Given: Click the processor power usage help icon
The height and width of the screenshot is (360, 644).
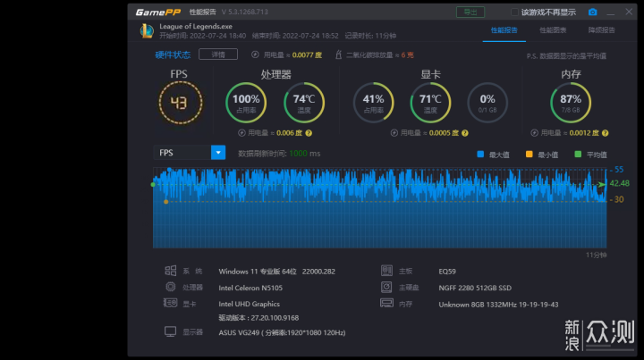Looking at the screenshot, I should pos(309,133).
